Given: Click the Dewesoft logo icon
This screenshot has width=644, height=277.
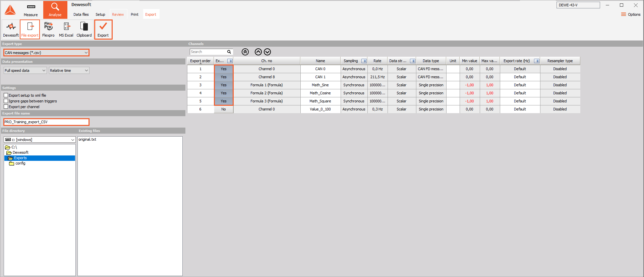Looking at the screenshot, I should pyautogui.click(x=10, y=10).
